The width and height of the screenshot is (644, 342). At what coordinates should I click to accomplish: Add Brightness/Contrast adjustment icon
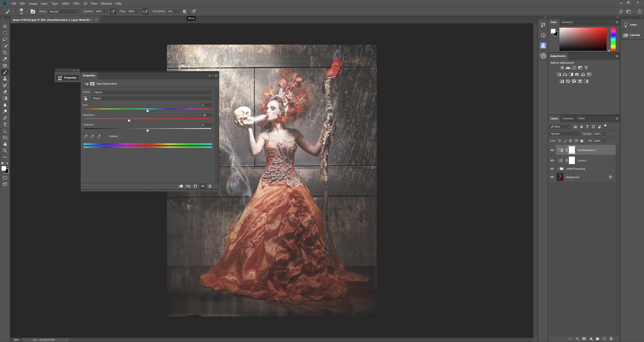tap(562, 68)
